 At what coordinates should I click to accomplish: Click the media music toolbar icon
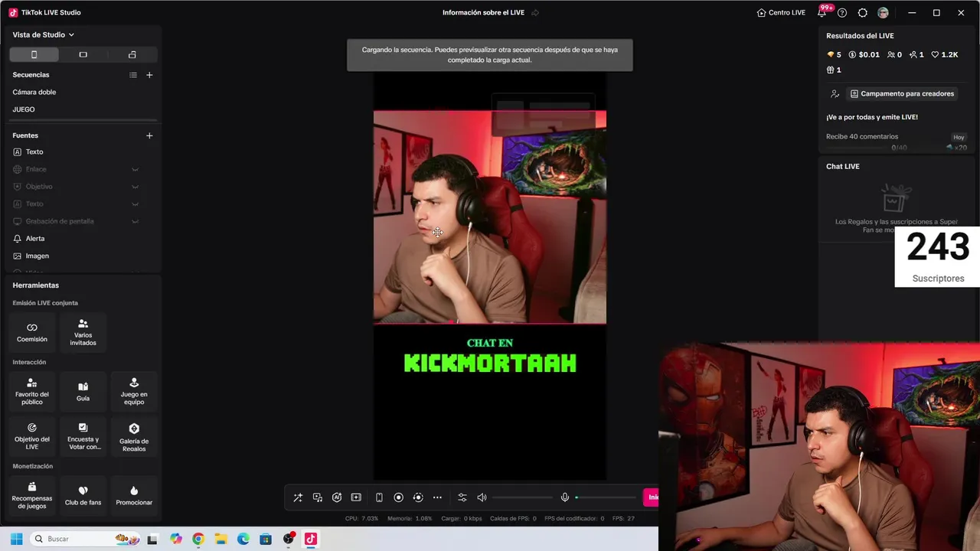tap(318, 497)
